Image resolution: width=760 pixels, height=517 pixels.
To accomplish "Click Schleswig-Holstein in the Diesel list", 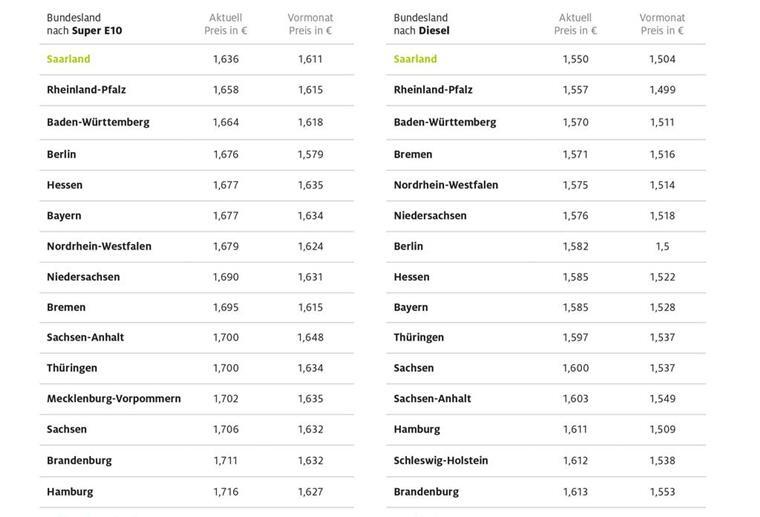I will (x=441, y=461).
